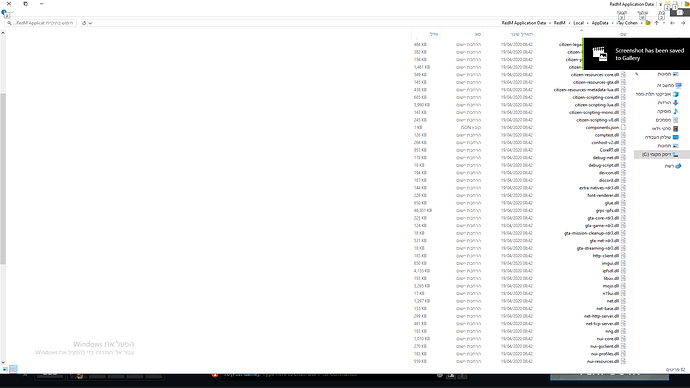Click RedM Application Data breadcrumb segment
Viewport: 690px width, 388px height.
[x=524, y=23]
